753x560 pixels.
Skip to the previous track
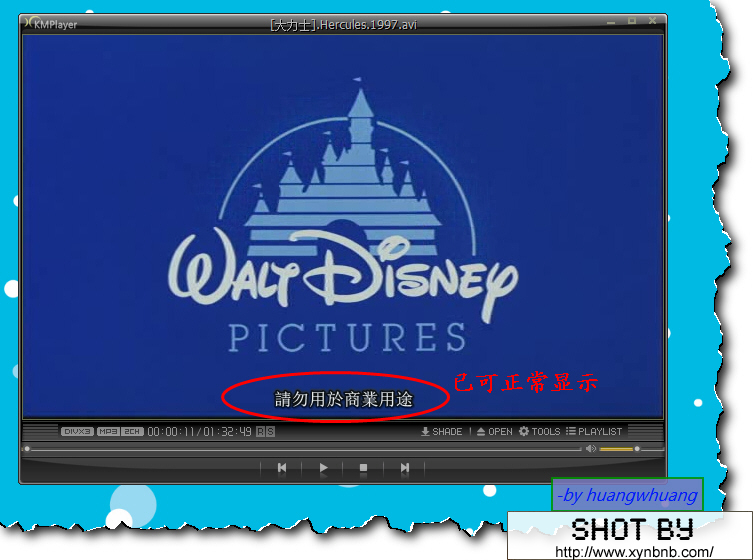tap(282, 468)
